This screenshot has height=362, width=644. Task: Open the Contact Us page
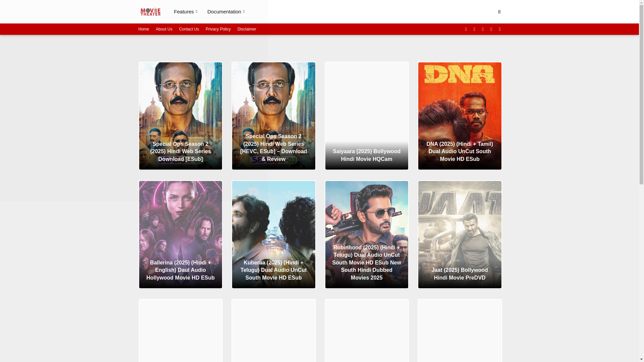(x=189, y=29)
